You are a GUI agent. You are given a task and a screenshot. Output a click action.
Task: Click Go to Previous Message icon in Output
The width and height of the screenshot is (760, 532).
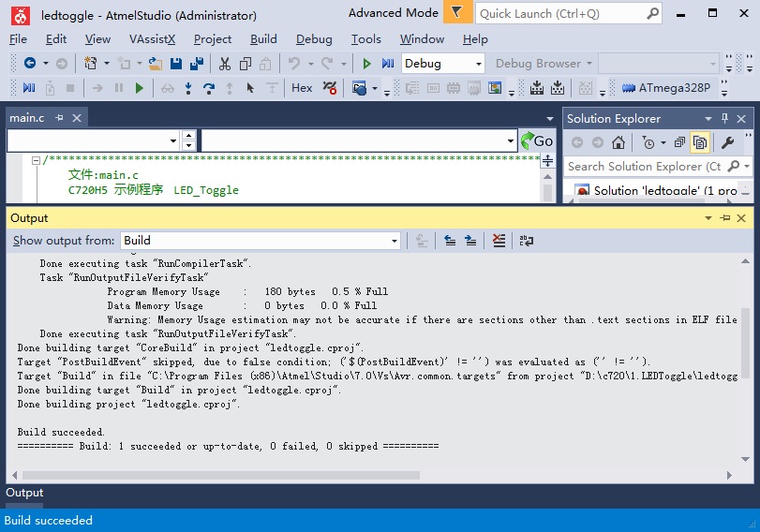450,241
